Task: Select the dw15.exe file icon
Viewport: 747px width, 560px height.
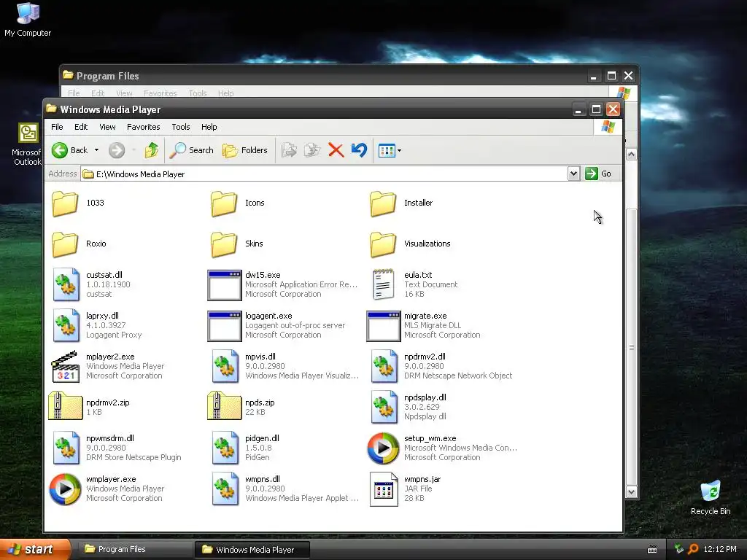Action: point(225,285)
